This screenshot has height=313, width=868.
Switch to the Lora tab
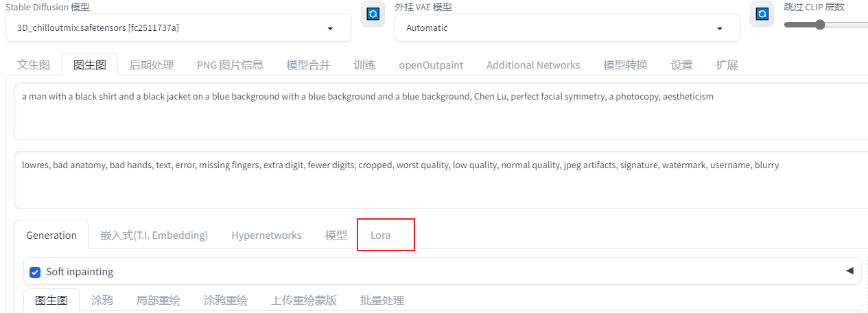pos(381,235)
